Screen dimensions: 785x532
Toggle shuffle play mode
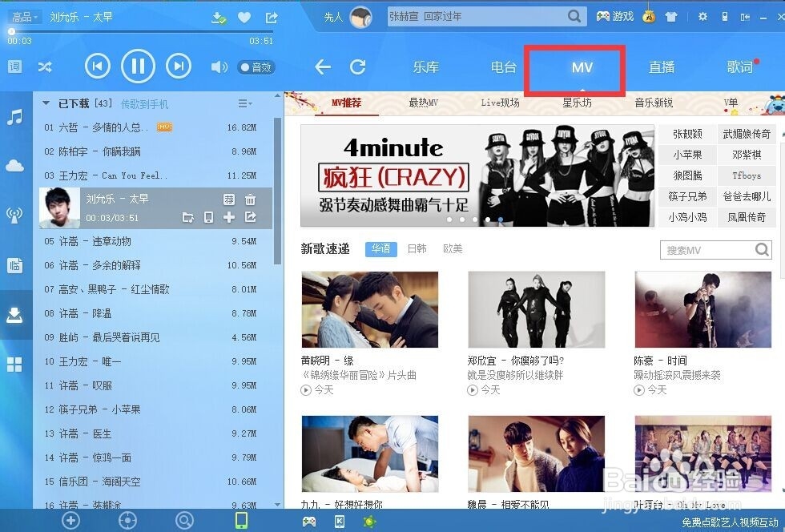tap(45, 66)
